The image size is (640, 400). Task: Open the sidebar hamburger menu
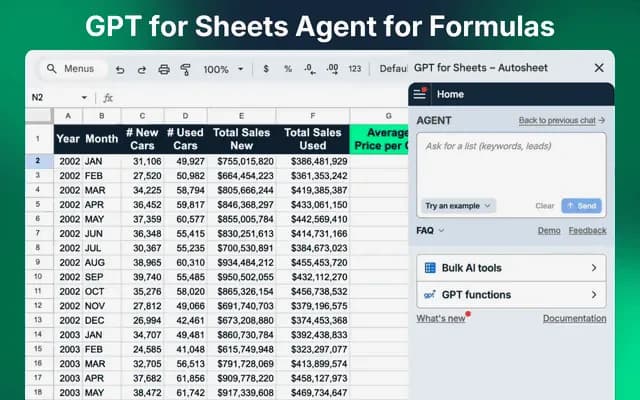420,94
